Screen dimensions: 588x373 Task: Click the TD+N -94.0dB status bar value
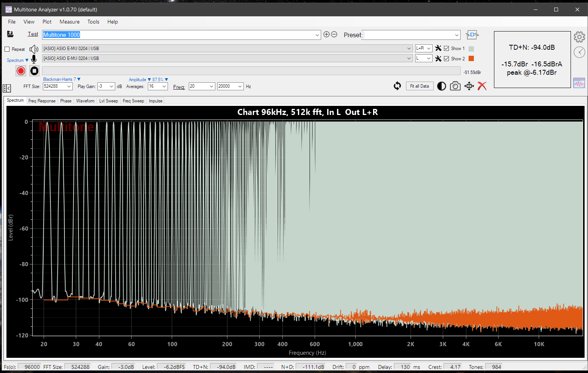point(223,367)
